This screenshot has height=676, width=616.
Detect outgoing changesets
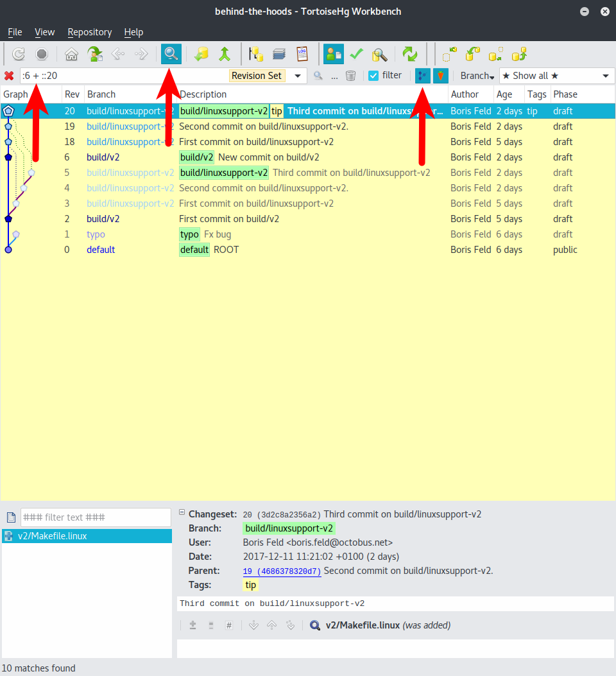(496, 55)
